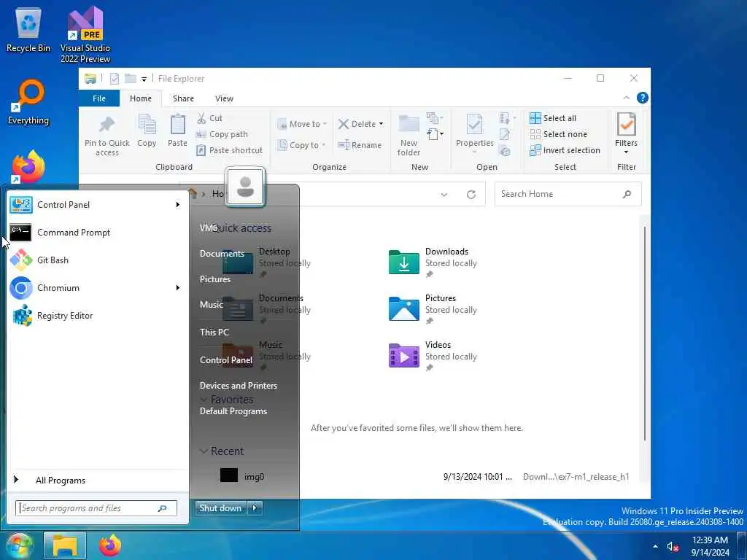Open the Copy to dropdown
The height and width of the screenshot is (560, 747).
pos(302,145)
